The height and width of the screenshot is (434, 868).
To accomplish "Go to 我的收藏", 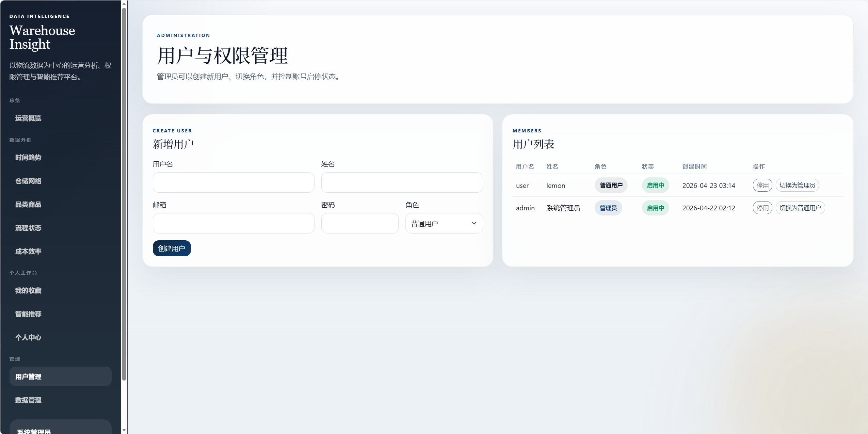I will point(28,291).
